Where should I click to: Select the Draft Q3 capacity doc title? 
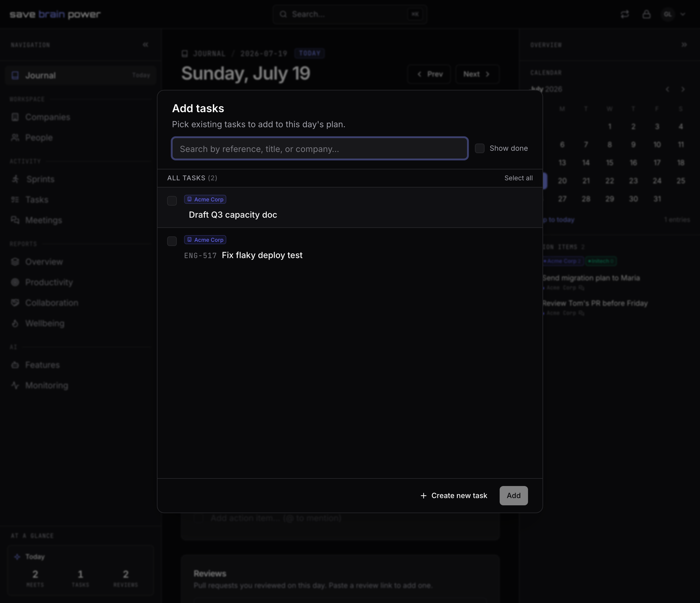coord(233,215)
